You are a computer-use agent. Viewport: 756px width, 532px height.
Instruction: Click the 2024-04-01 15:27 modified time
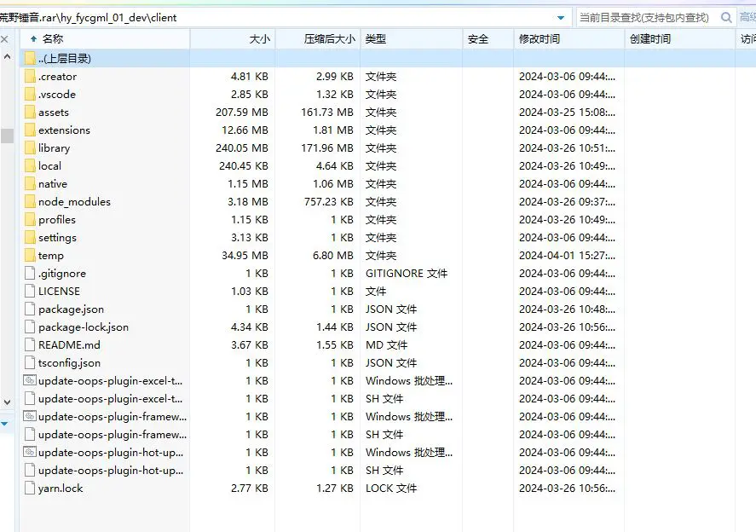(567, 256)
